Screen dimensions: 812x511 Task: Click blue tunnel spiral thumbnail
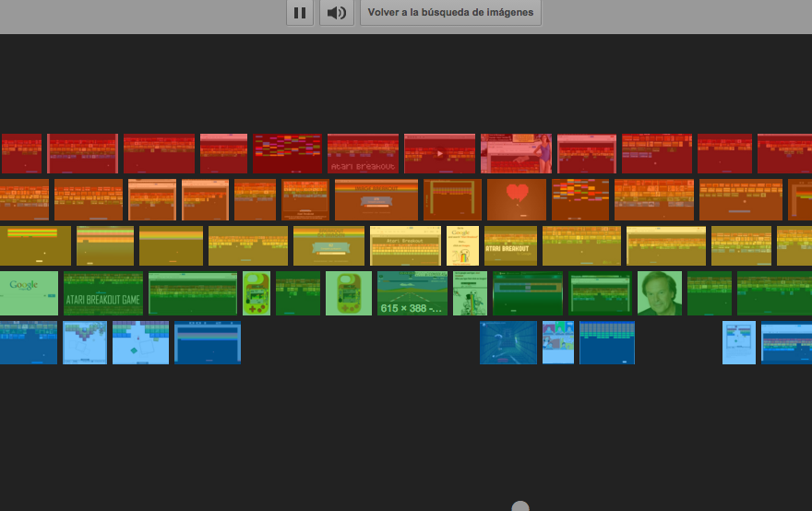coord(508,342)
